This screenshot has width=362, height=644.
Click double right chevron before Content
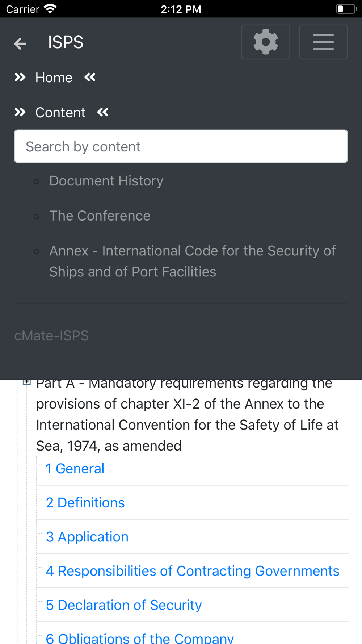[x=20, y=112]
